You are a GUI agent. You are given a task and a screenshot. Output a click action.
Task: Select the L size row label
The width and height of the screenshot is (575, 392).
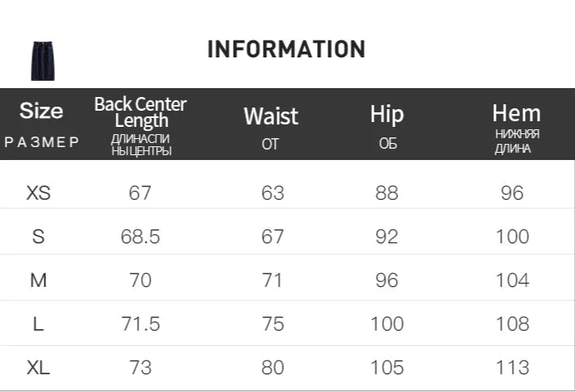38,324
